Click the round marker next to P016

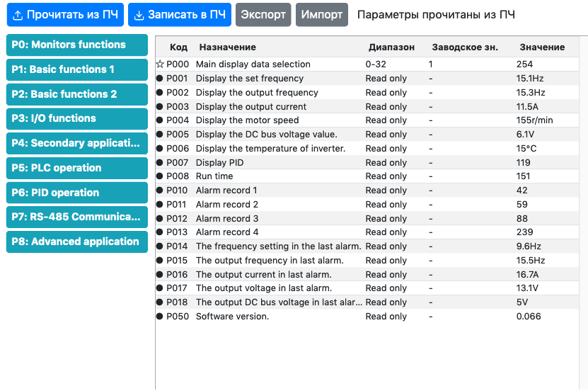coord(160,275)
